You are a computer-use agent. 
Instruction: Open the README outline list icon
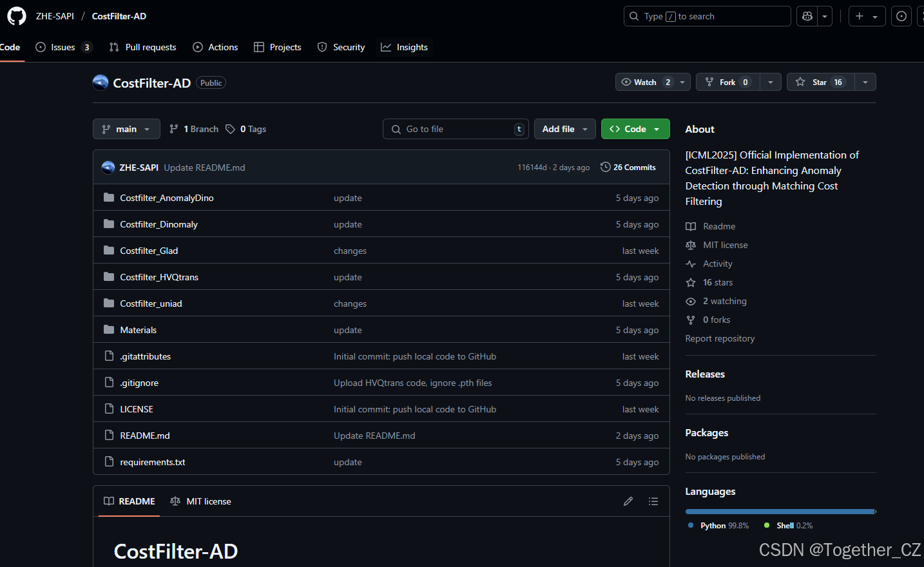point(653,501)
